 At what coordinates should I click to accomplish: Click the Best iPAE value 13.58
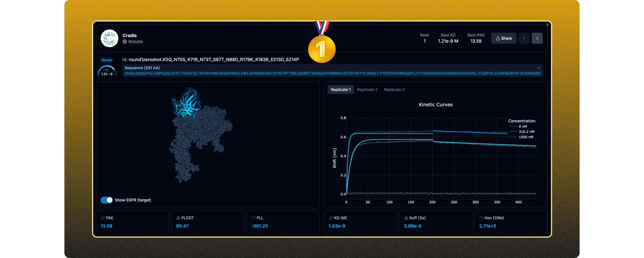click(x=476, y=41)
